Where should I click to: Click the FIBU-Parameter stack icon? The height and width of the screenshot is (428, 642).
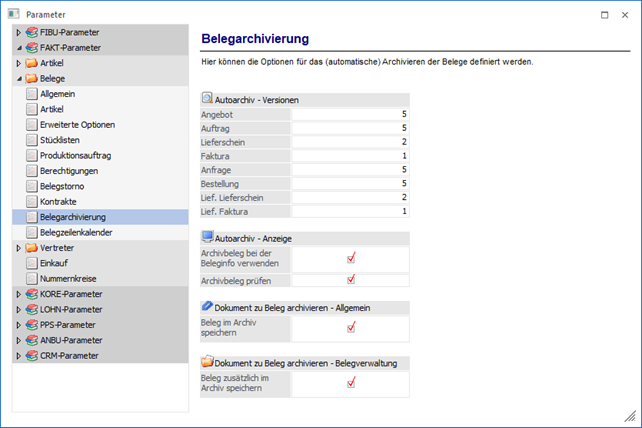(31, 33)
